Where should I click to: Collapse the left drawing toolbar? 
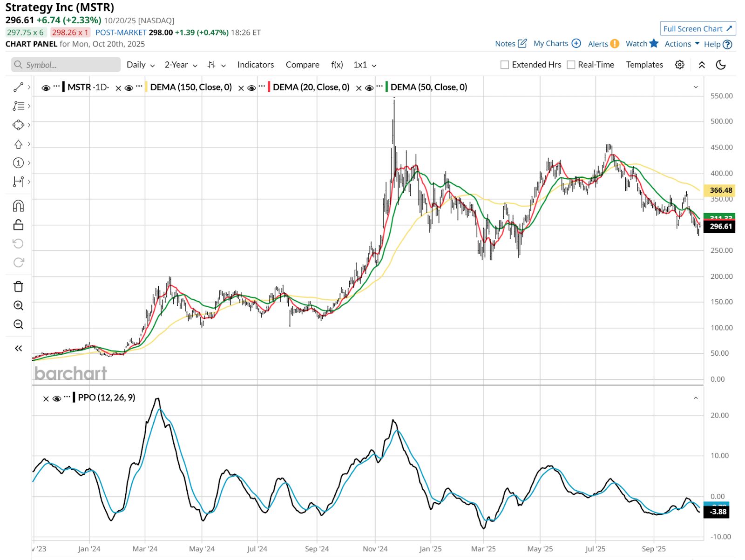(18, 348)
